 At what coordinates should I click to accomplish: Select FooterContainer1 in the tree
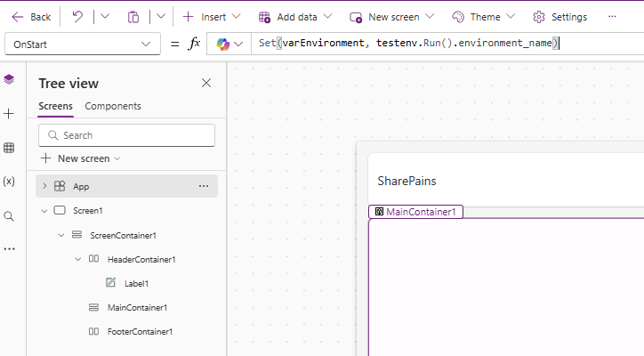pyautogui.click(x=140, y=332)
